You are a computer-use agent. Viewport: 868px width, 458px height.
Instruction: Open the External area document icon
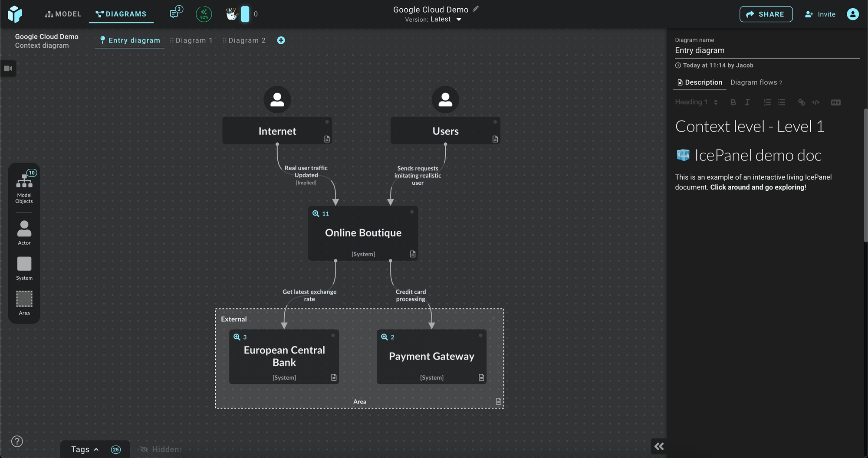499,401
